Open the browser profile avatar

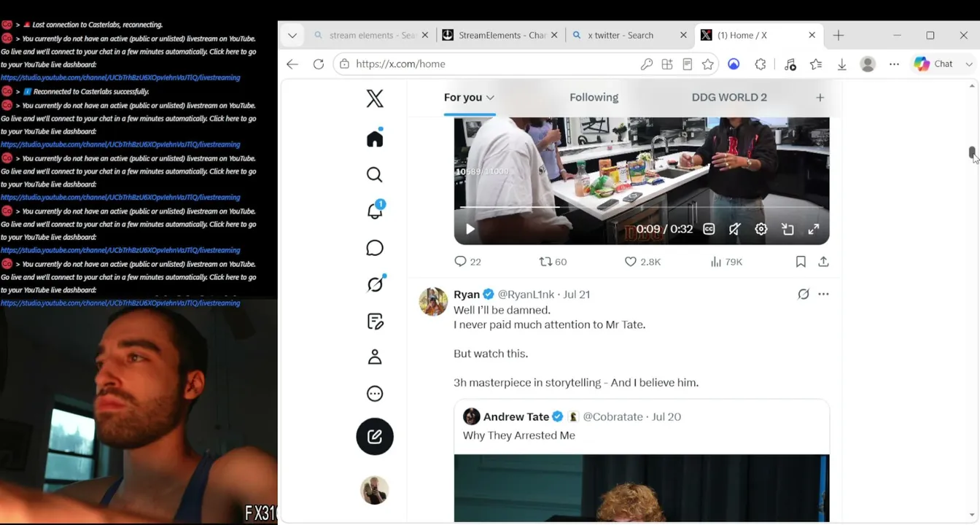pyautogui.click(x=868, y=64)
